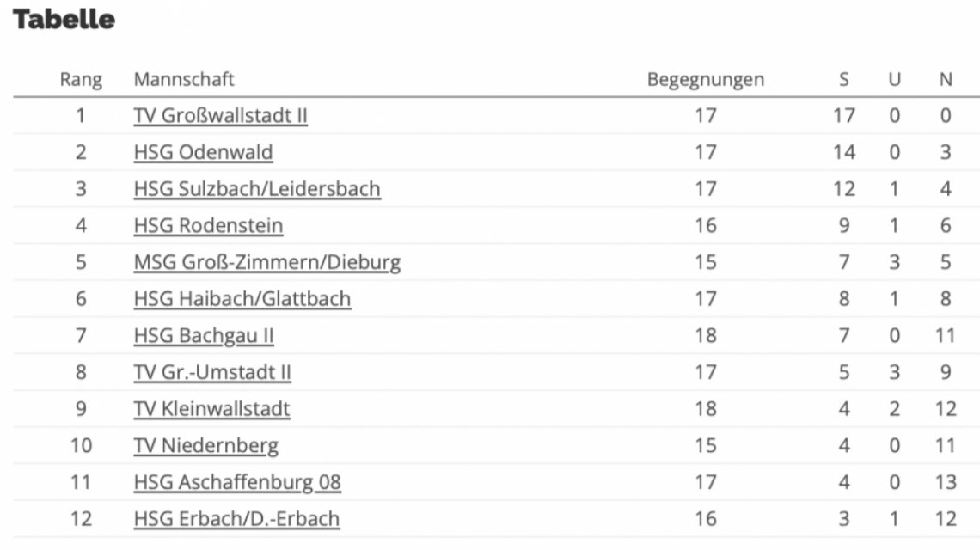Click the Begegnungen column header

pyautogui.click(x=705, y=80)
